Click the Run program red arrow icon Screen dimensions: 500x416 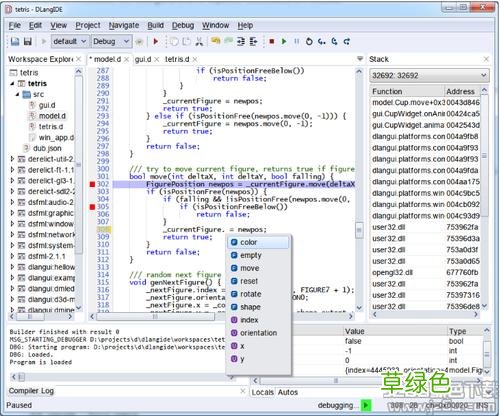156,41
